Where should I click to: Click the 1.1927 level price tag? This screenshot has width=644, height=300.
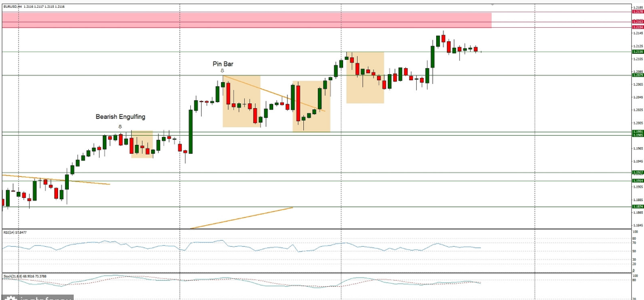pos(637,173)
